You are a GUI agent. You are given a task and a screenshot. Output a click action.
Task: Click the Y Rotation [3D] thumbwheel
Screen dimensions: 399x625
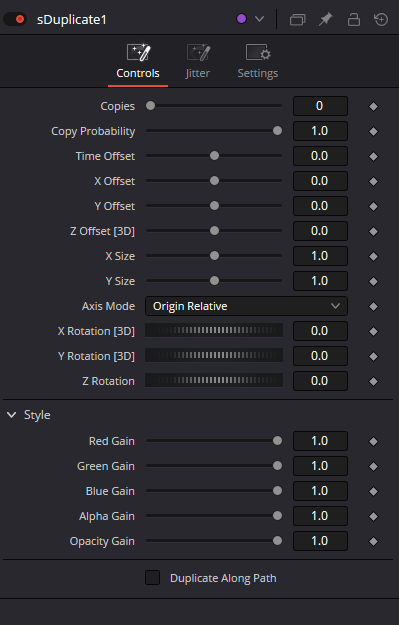pos(214,356)
